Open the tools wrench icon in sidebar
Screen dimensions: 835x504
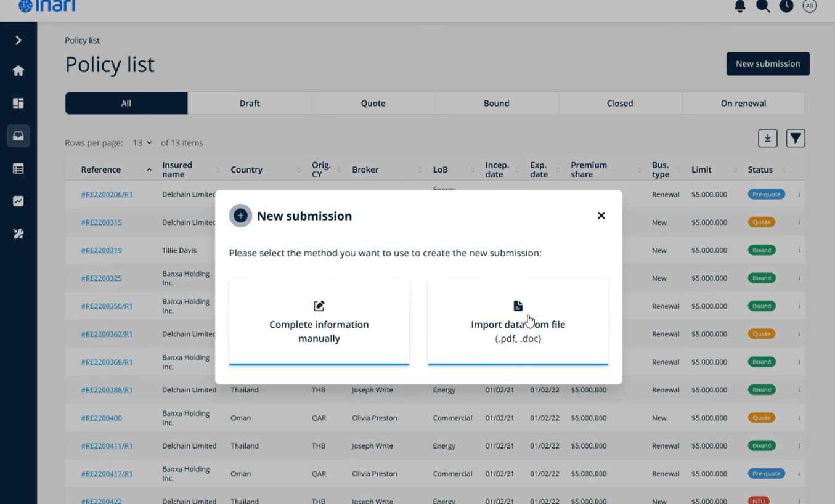click(18, 234)
